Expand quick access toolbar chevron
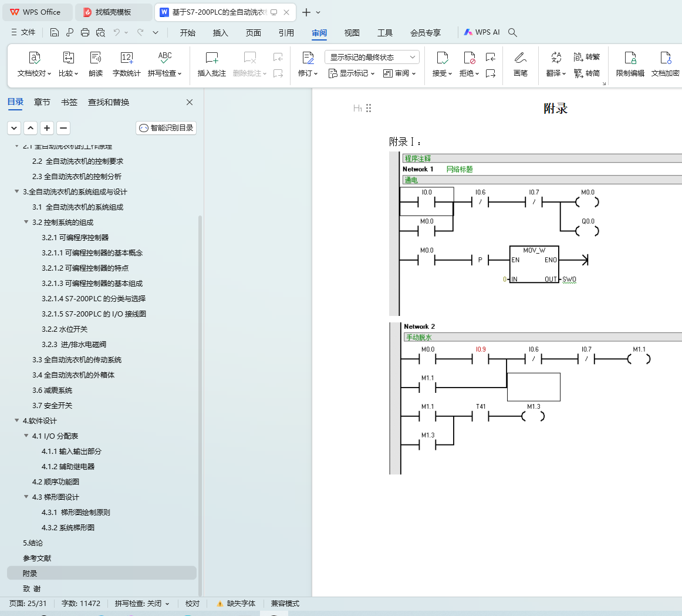 coord(156,32)
